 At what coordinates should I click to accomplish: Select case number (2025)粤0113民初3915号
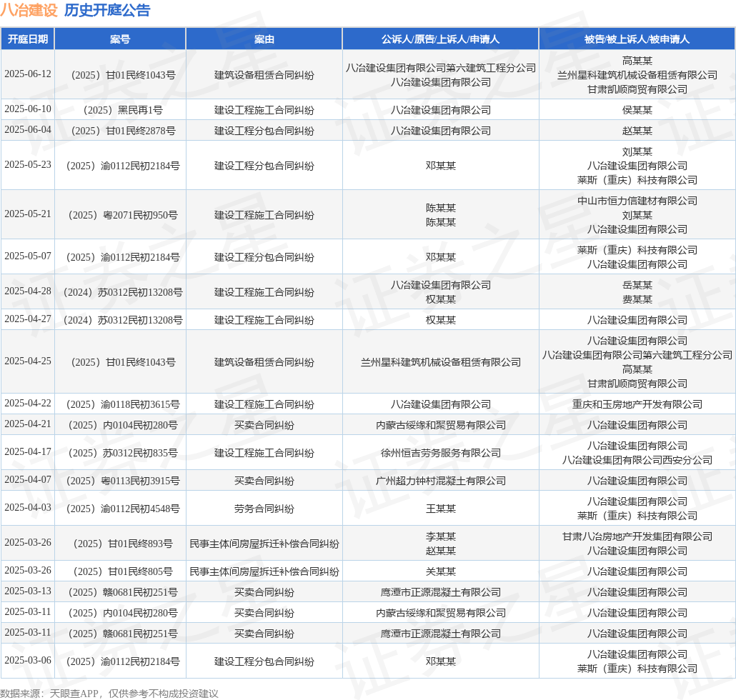coord(122,481)
